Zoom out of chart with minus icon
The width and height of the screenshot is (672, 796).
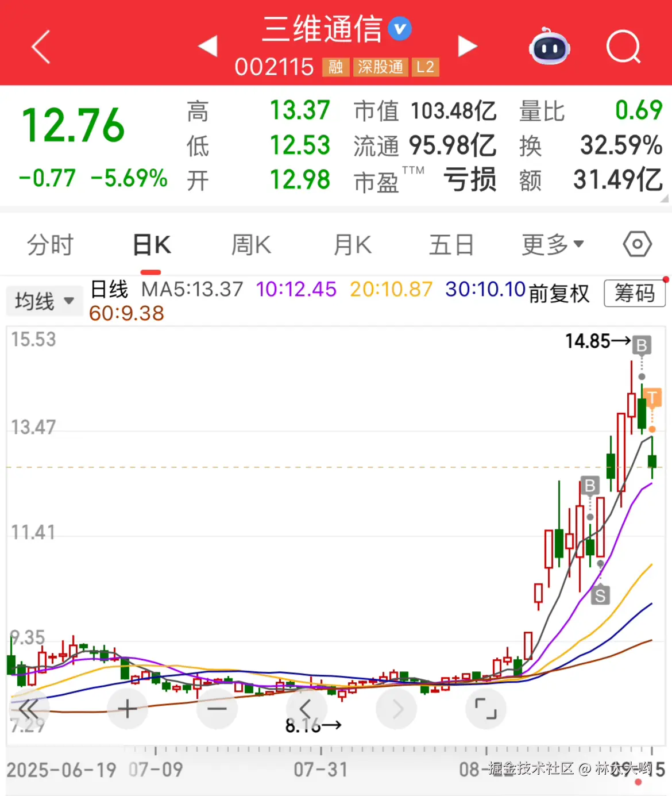point(217,709)
